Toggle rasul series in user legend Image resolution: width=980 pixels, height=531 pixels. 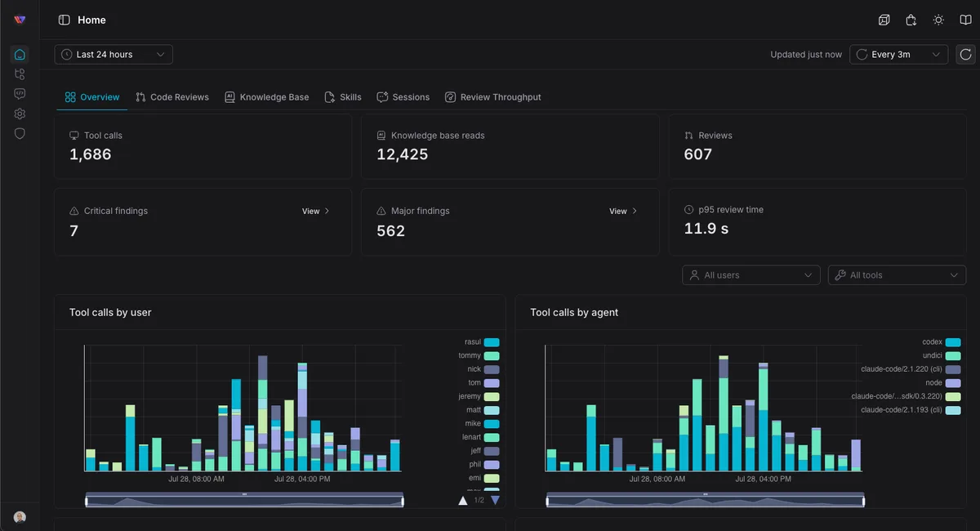(482, 342)
